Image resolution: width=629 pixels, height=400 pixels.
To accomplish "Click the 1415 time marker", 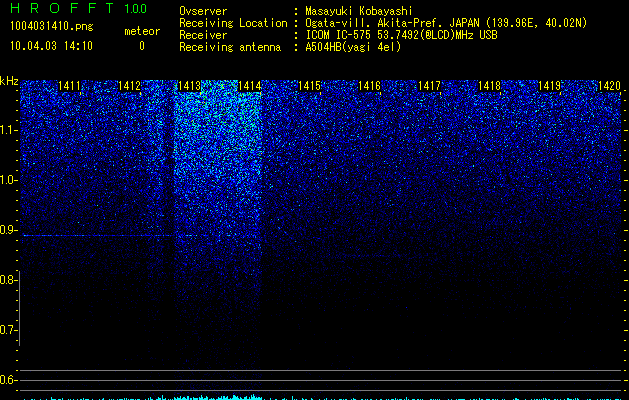I will (310, 85).
